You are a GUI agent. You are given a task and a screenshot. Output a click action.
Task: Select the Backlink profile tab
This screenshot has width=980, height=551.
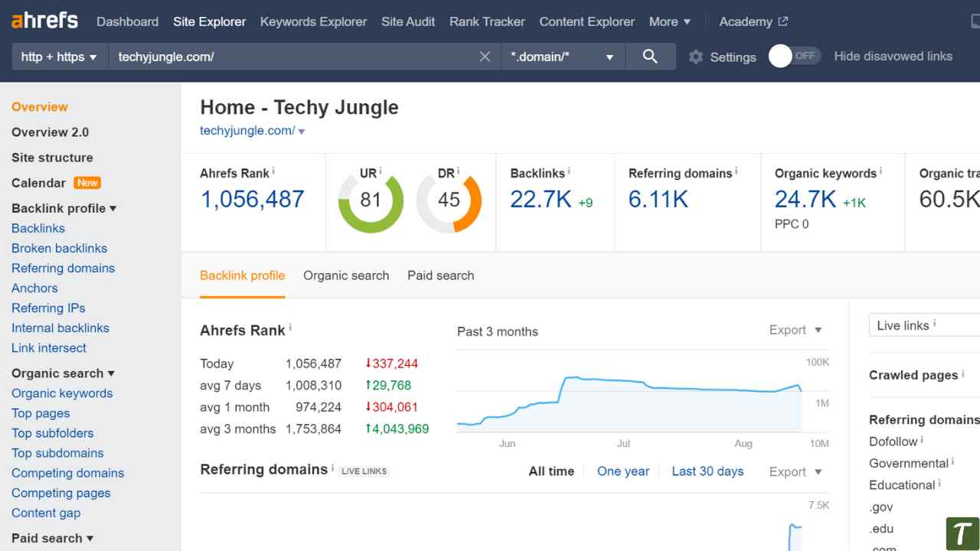243,275
